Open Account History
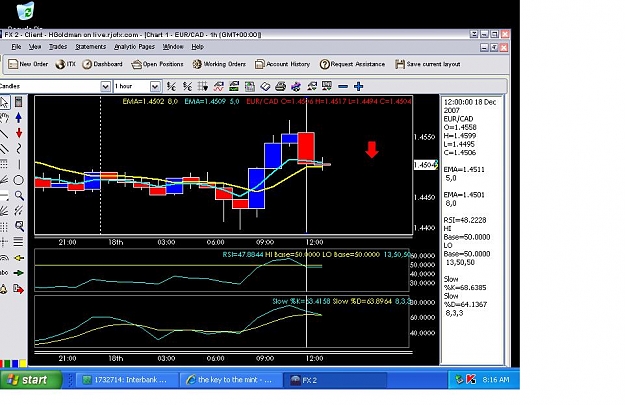625x405 pixels. pos(282,64)
